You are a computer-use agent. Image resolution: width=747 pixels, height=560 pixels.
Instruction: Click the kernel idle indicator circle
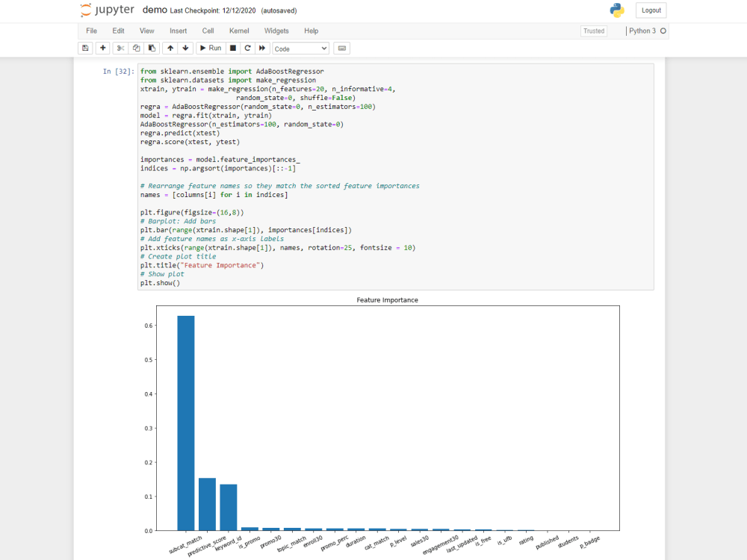point(663,31)
